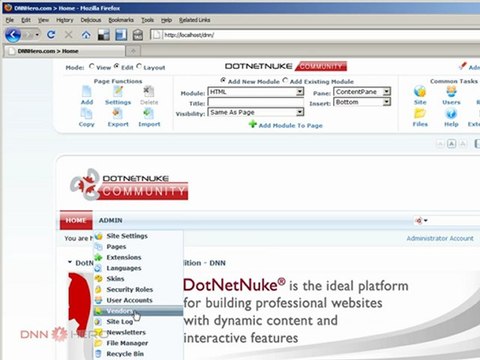The height and width of the screenshot is (360, 480).
Task: Select Vendors from Admin menu
Action: [138, 311]
